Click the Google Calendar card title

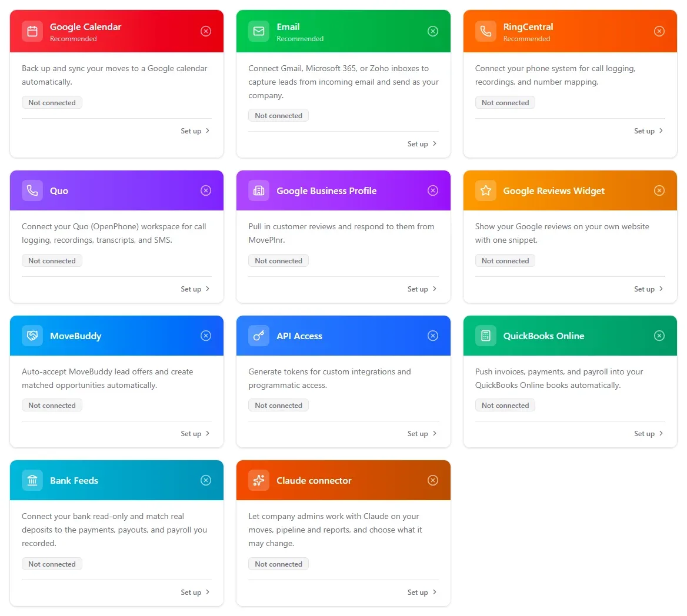point(85,26)
